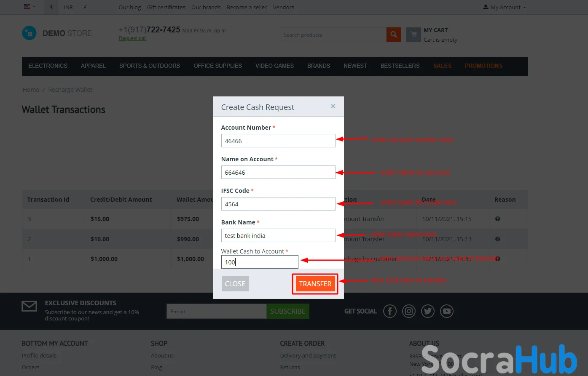Click the 10/11/2021, 15:13 date cell
This screenshot has height=376, width=588.
[x=447, y=239]
